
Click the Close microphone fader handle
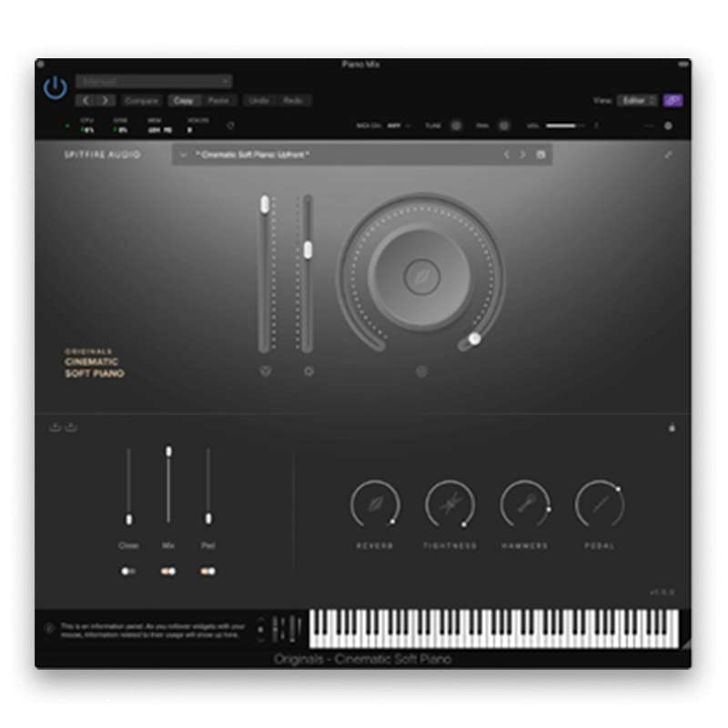click(x=129, y=520)
